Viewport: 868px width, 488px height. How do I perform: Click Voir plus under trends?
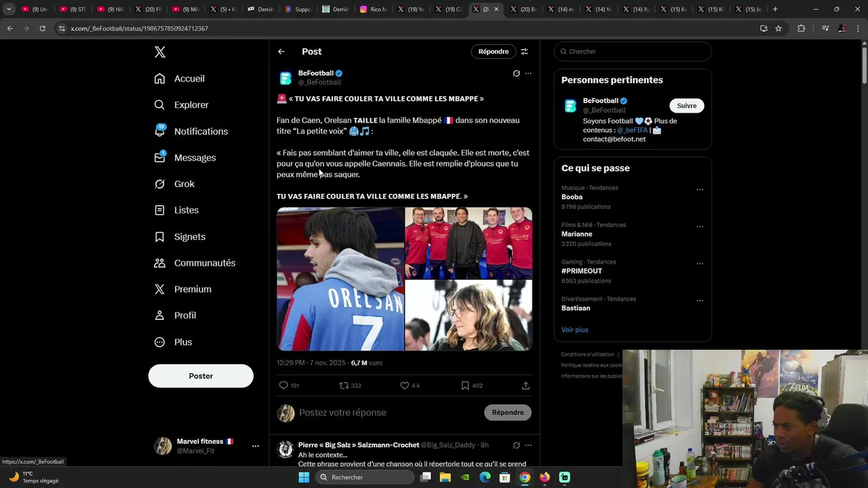coord(574,330)
